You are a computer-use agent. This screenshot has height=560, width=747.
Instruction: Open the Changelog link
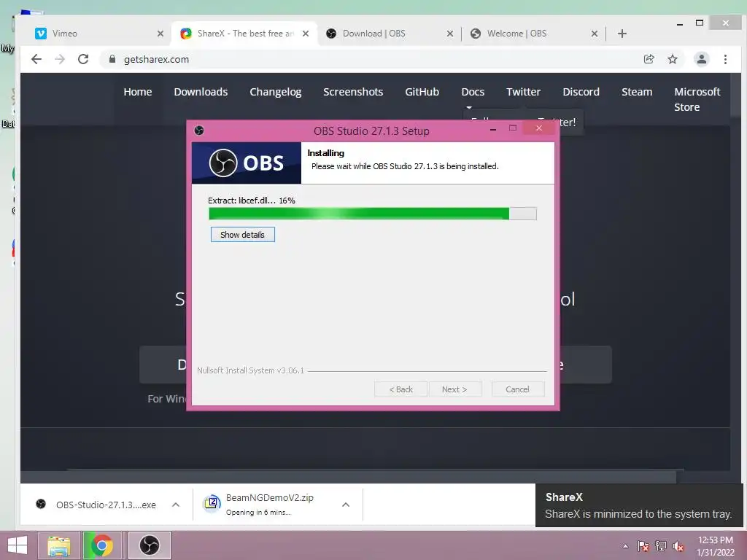(275, 92)
